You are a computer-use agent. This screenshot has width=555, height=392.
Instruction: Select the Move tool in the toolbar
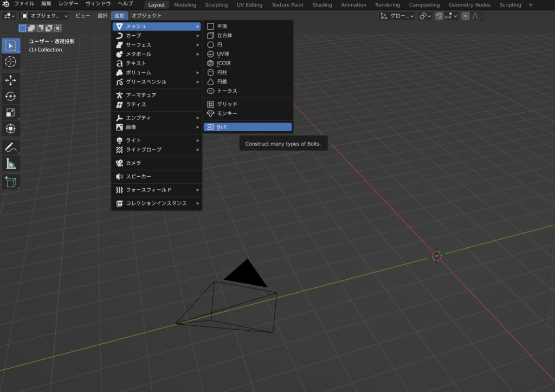coord(10,80)
